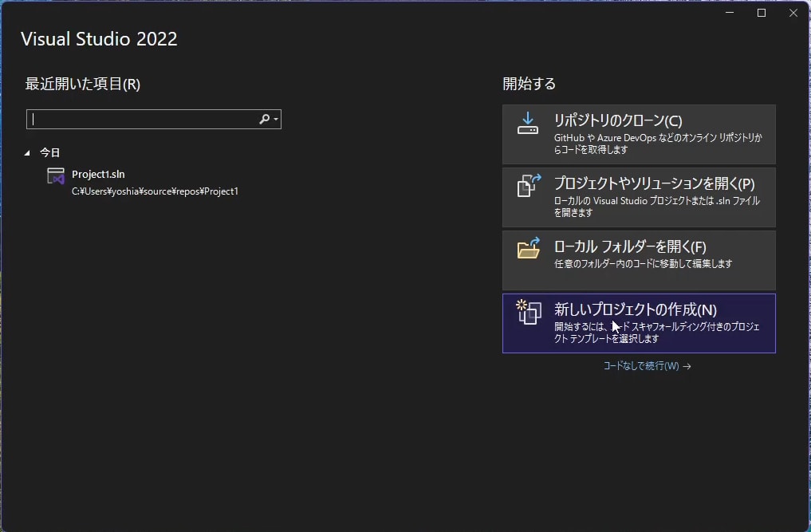The height and width of the screenshot is (532, 811).
Task: Open the search options dropdown arrow
Action: point(276,120)
